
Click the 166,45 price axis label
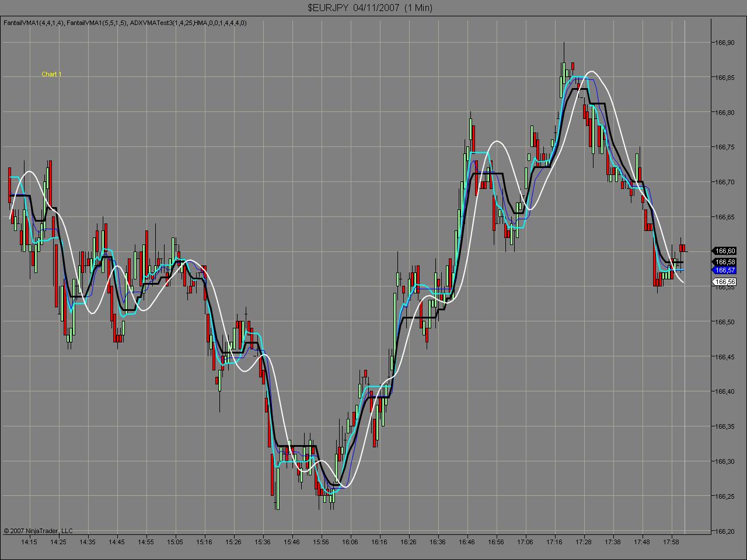point(725,356)
